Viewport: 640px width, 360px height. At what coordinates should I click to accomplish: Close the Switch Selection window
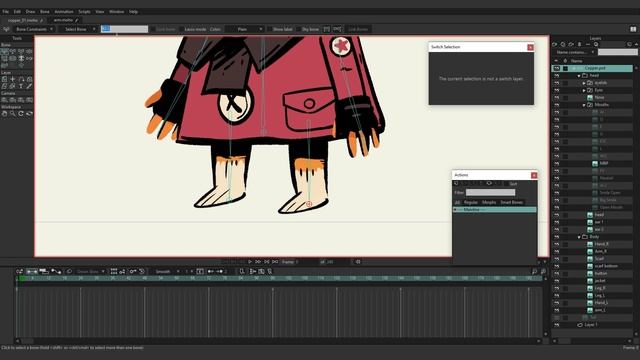(530, 47)
